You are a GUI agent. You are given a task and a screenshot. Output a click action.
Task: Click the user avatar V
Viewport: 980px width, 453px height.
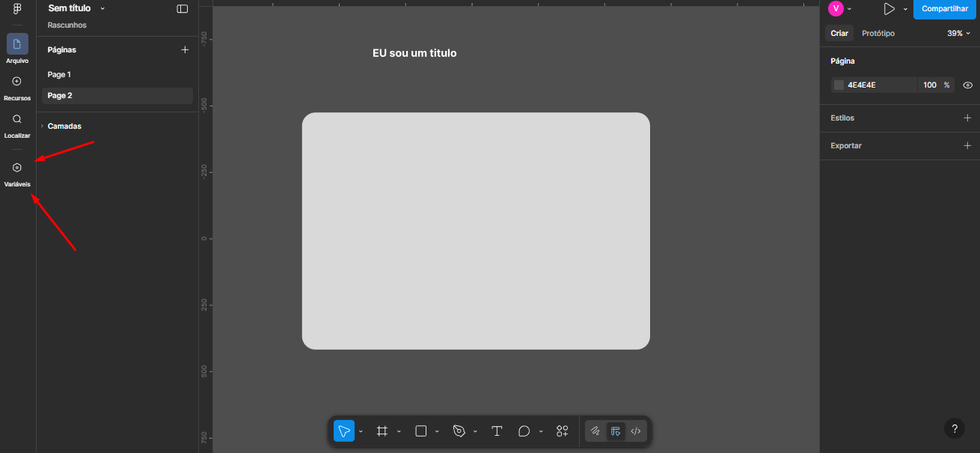(836, 8)
